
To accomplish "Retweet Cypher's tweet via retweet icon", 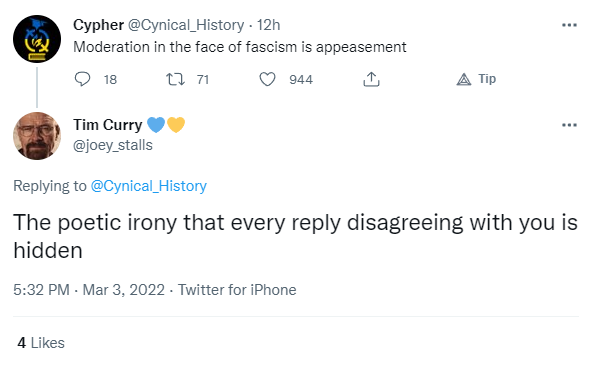I will click(x=175, y=79).
